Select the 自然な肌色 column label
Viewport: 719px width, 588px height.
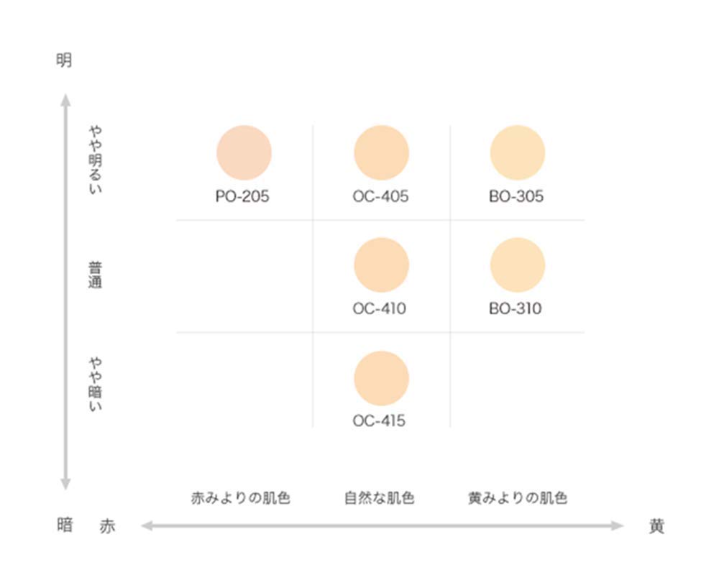[380, 497]
